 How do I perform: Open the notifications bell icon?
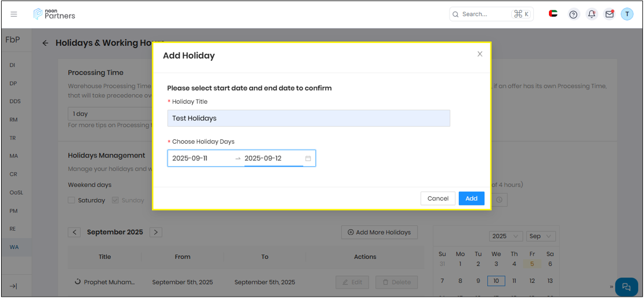[x=591, y=15]
